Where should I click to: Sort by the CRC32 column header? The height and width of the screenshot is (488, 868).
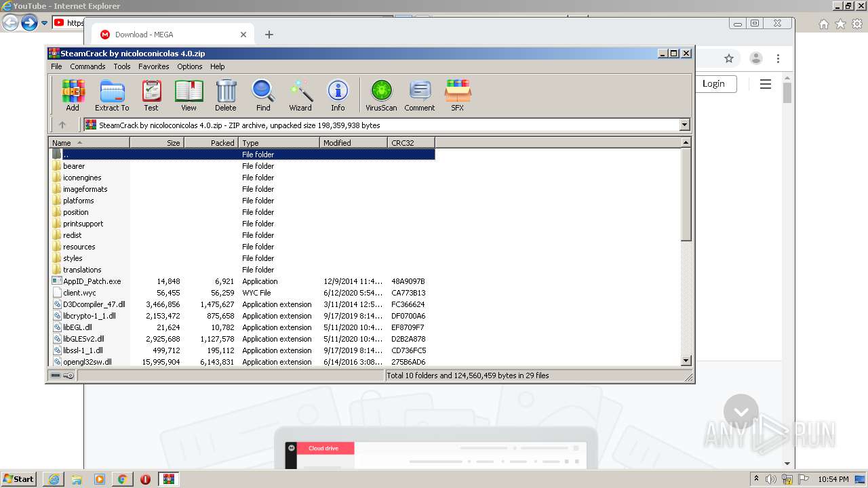[411, 142]
